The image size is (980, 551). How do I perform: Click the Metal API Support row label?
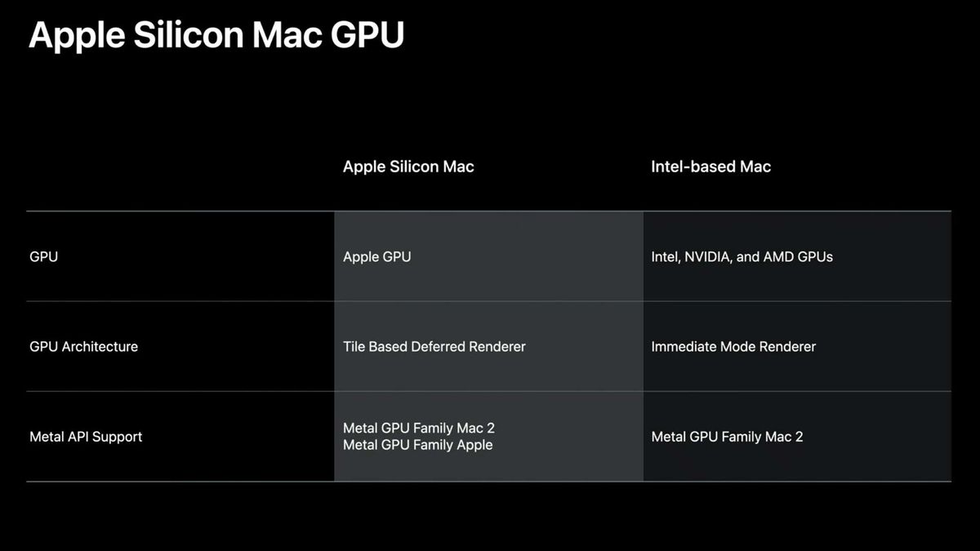coord(86,437)
